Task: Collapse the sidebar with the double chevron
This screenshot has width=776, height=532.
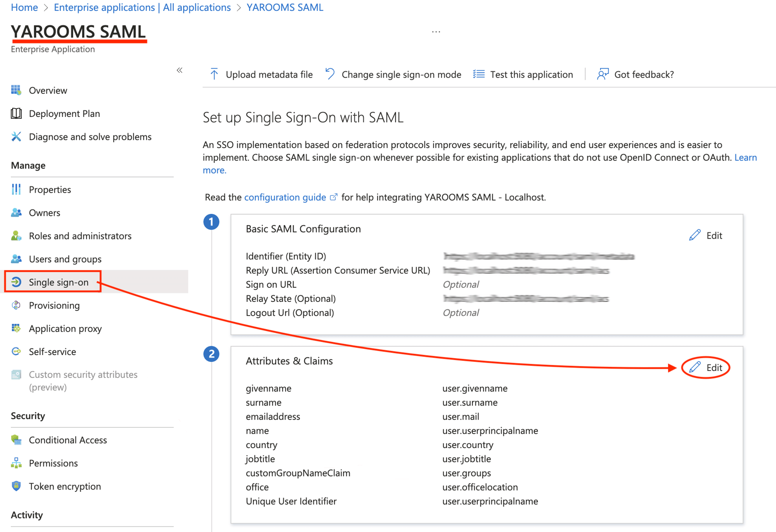Action: (179, 70)
